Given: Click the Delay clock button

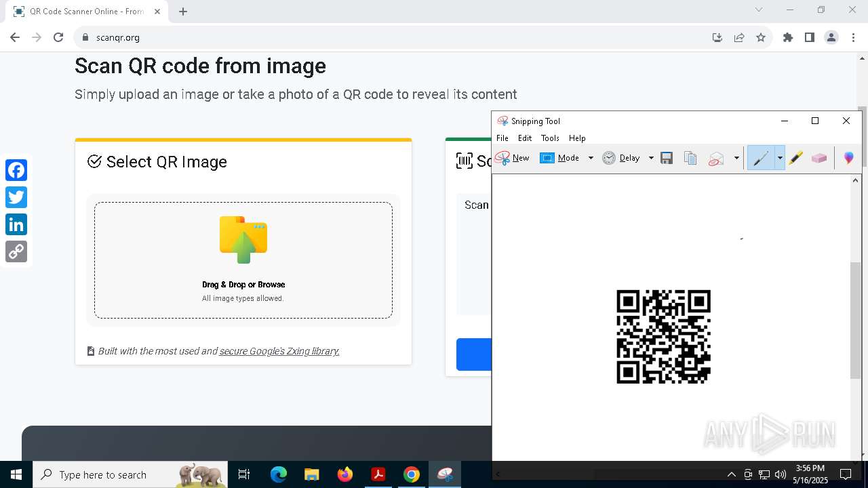Looking at the screenshot, I should point(621,158).
